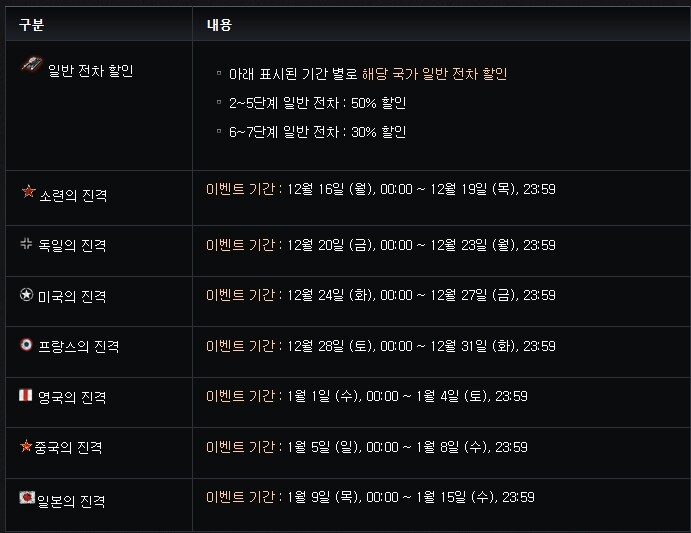Click the German cross icon

point(26,243)
